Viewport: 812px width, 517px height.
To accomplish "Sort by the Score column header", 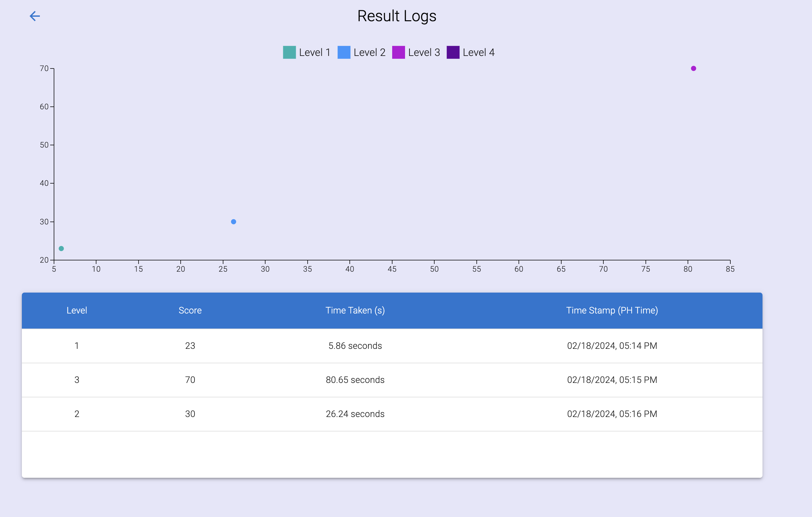I will (190, 310).
